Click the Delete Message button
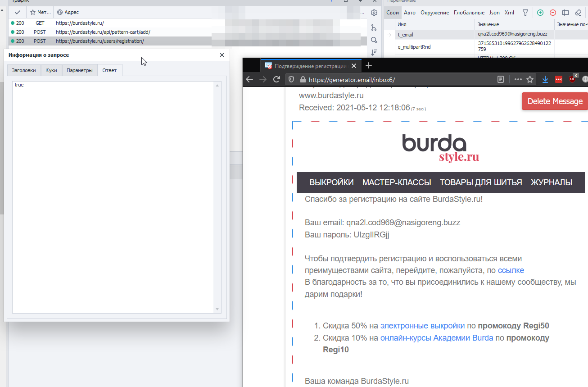Viewport: 588px width, 387px height. tap(555, 101)
